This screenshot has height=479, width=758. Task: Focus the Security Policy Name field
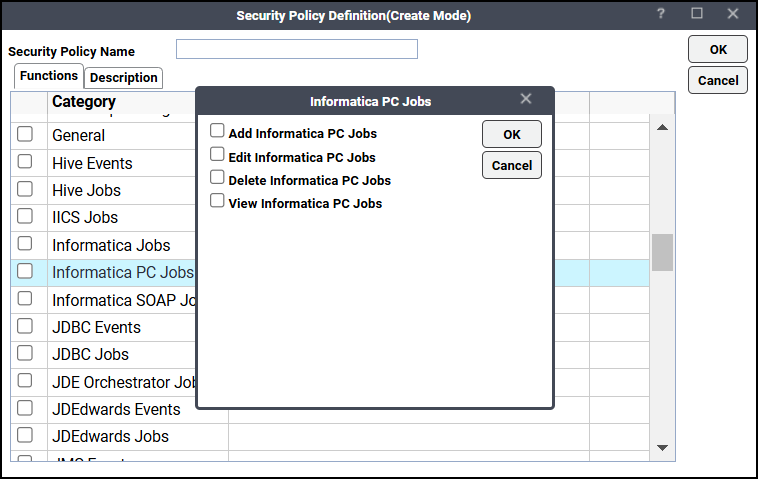[297, 49]
